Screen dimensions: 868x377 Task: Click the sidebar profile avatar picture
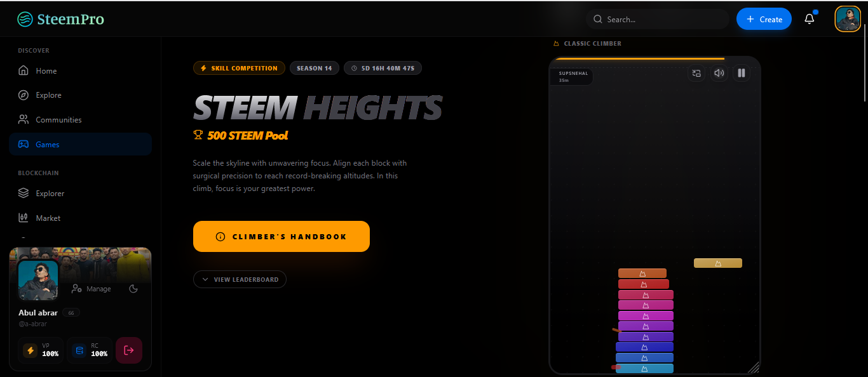[38, 280]
